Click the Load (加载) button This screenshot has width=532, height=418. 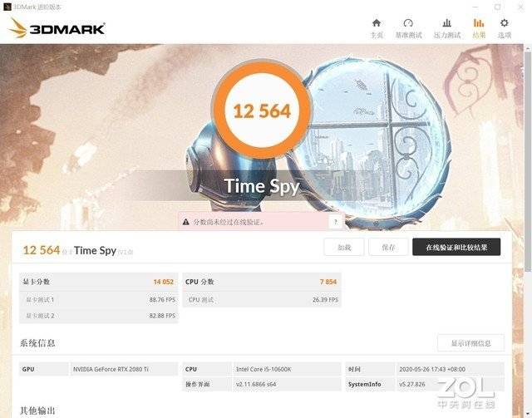point(344,248)
